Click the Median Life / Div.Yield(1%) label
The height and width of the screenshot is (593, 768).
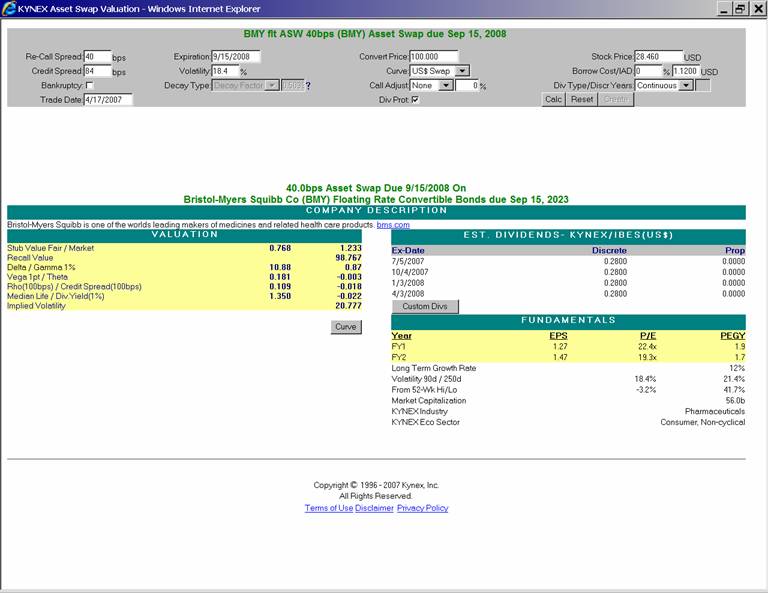tap(56, 296)
